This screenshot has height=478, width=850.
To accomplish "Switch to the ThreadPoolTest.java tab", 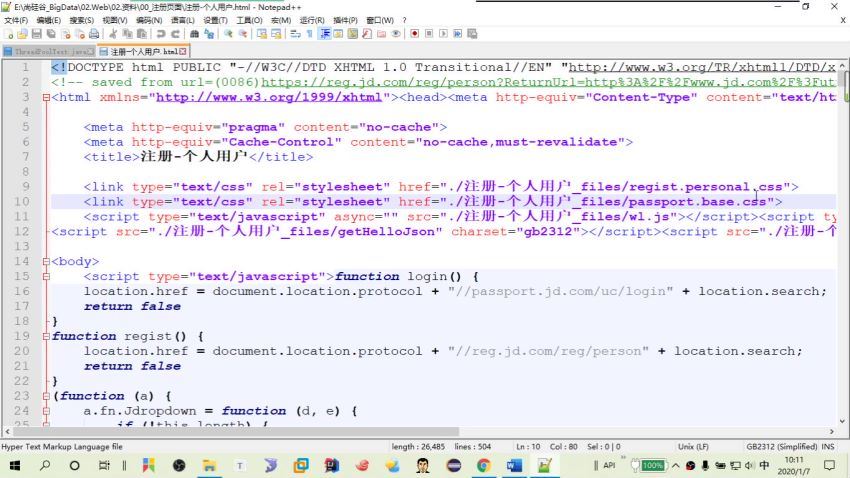I will 49,51.
